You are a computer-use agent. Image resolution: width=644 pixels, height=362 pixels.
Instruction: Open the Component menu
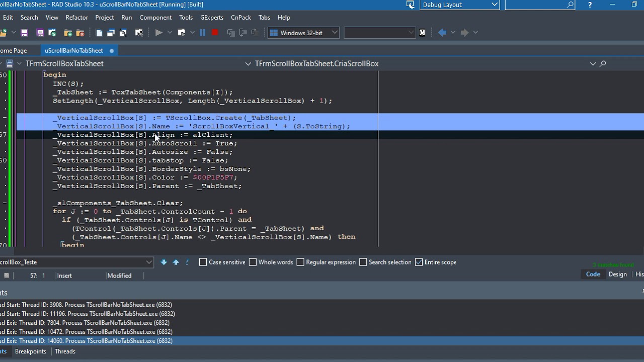(155, 18)
